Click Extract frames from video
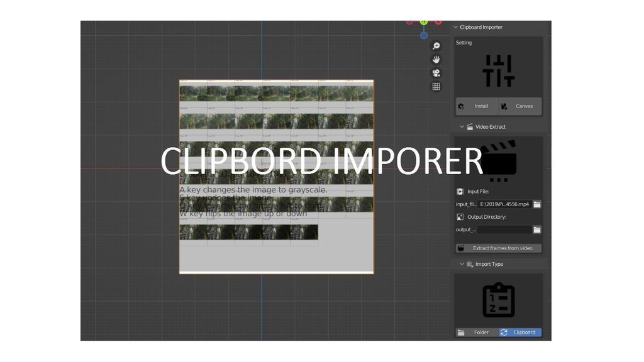Viewport: 644px width, 362px height. point(502,248)
